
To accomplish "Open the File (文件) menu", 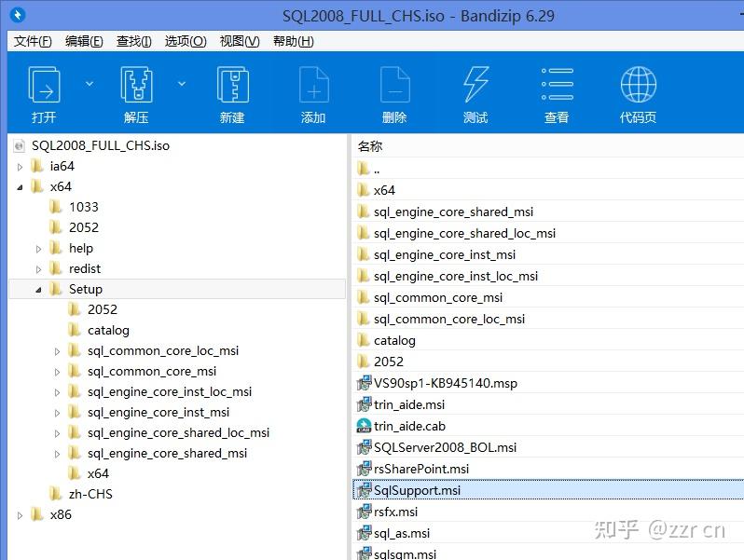I will coord(33,41).
